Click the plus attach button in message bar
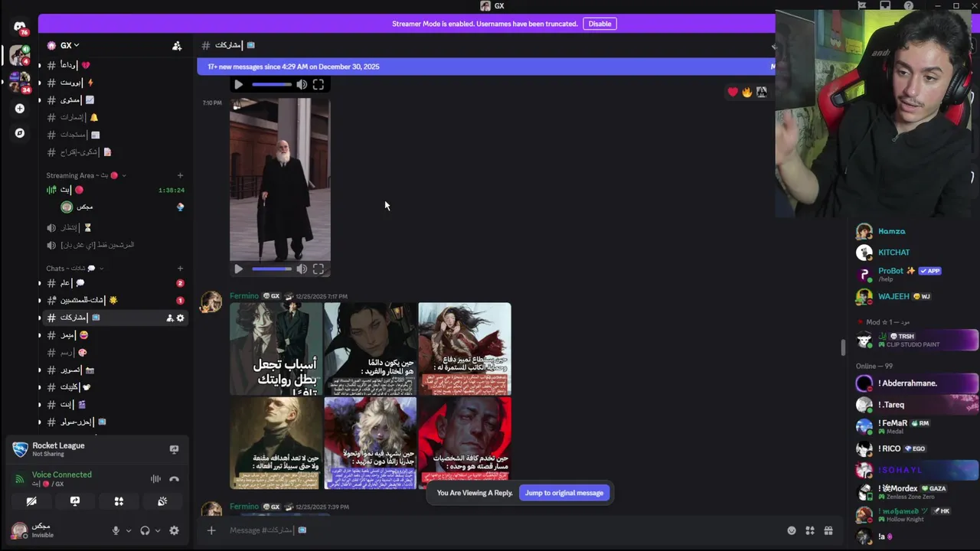Image resolution: width=980 pixels, height=551 pixels. coord(211,530)
